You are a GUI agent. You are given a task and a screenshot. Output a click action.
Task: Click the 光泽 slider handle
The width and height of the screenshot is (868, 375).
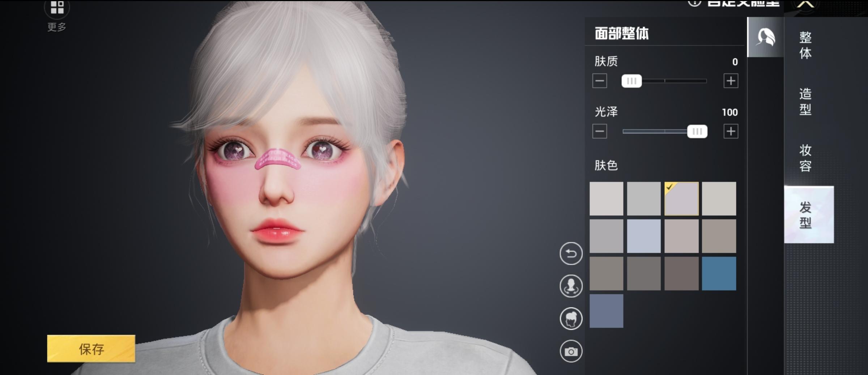click(697, 132)
